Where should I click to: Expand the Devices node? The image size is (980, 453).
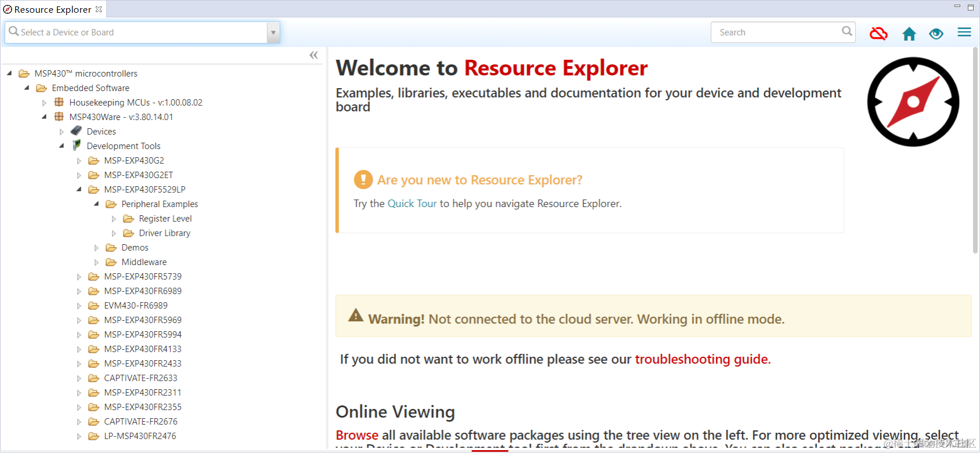pos(62,132)
